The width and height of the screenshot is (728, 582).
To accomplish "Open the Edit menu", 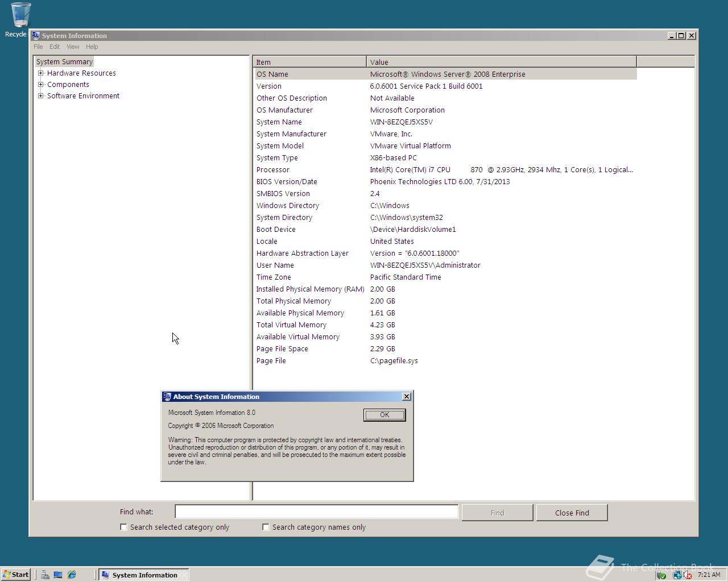I will [x=55, y=47].
